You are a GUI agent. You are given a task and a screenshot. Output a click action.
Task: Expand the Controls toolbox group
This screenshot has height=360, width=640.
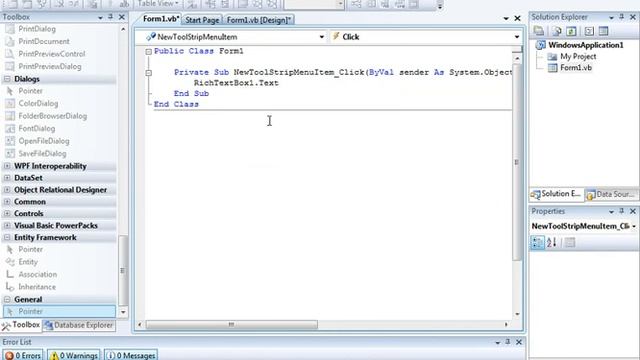pyautogui.click(x=7, y=213)
